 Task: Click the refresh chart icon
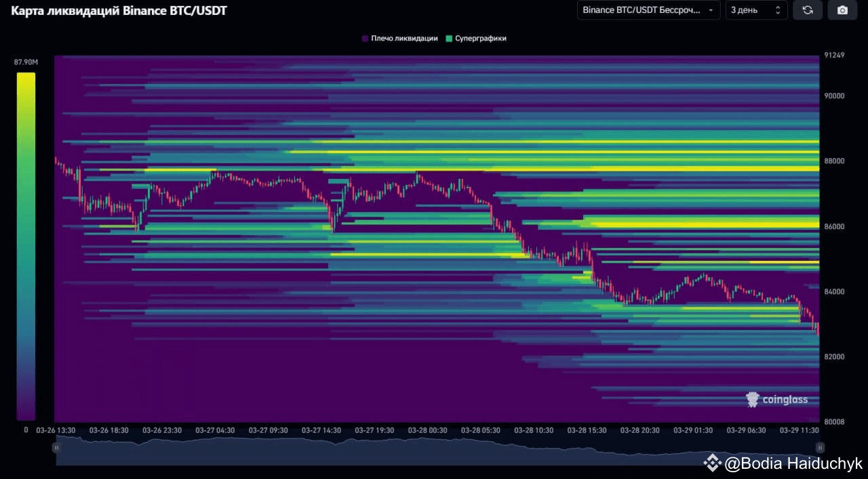click(x=808, y=10)
